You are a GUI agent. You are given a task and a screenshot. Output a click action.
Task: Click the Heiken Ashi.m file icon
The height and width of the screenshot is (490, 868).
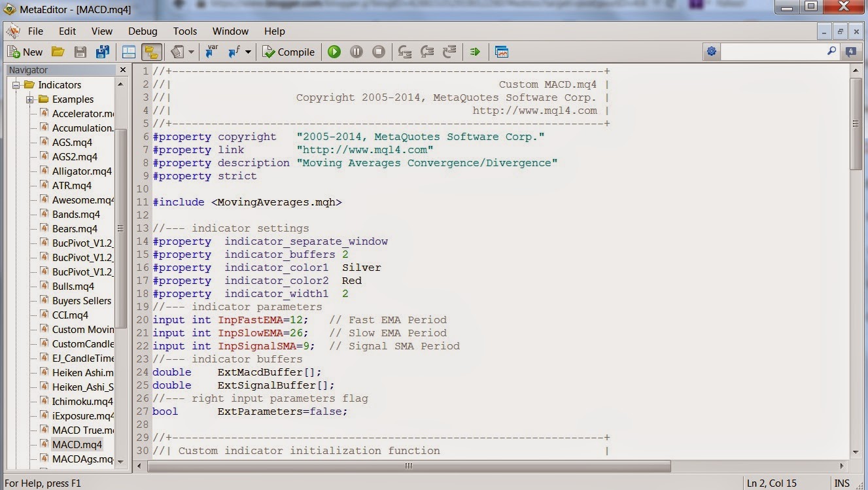pos(44,372)
